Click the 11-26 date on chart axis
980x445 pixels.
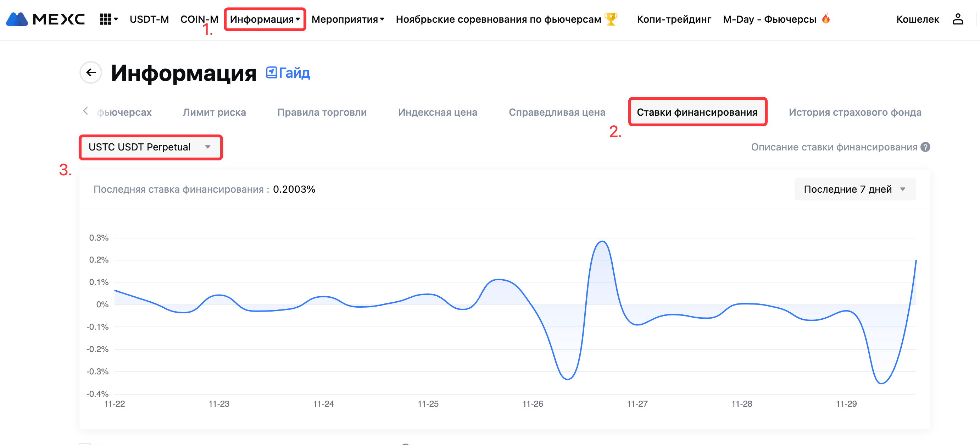pos(532,403)
